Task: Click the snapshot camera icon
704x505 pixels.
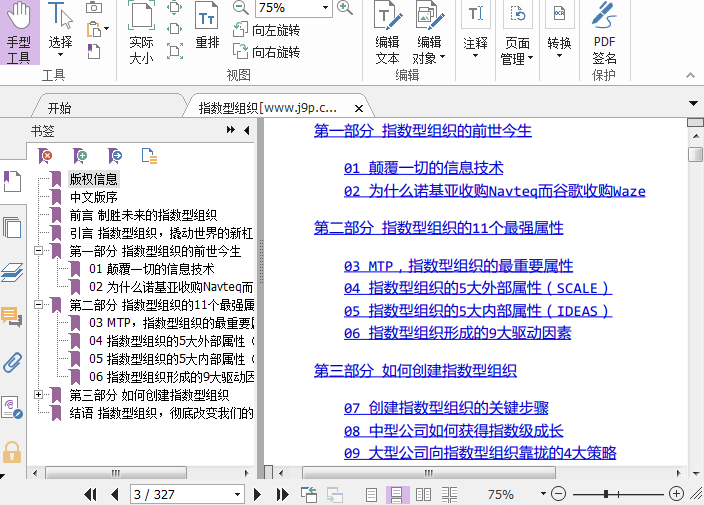Action: [x=94, y=7]
